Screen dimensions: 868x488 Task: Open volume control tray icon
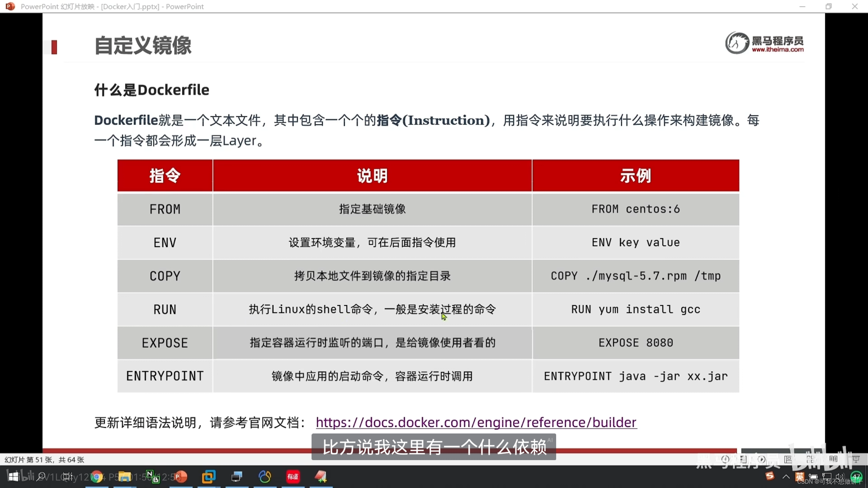(x=840, y=477)
